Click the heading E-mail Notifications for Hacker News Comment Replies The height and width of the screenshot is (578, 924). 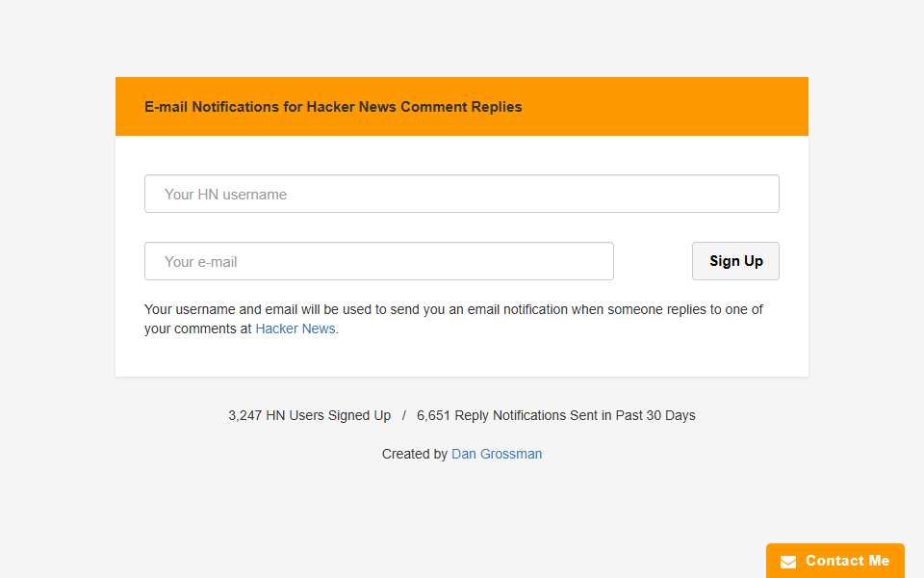click(333, 107)
